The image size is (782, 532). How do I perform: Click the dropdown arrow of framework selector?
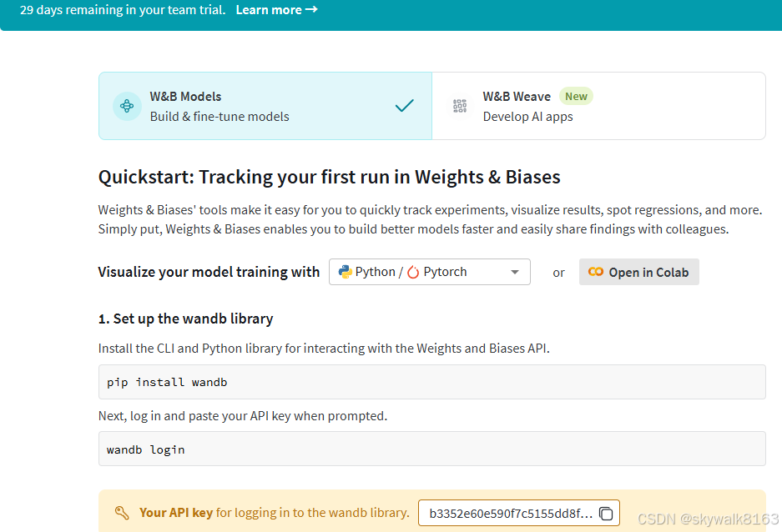pyautogui.click(x=515, y=272)
